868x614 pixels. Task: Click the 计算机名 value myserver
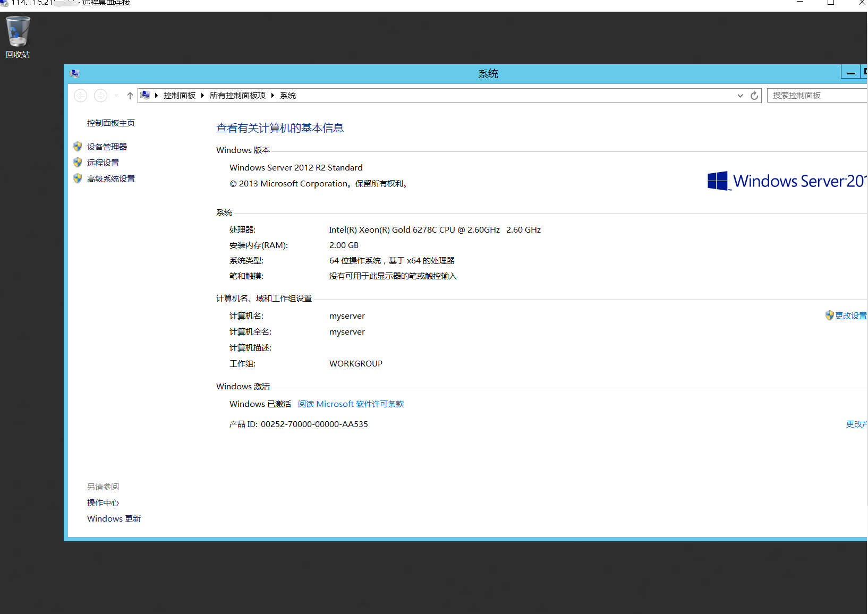347,316
